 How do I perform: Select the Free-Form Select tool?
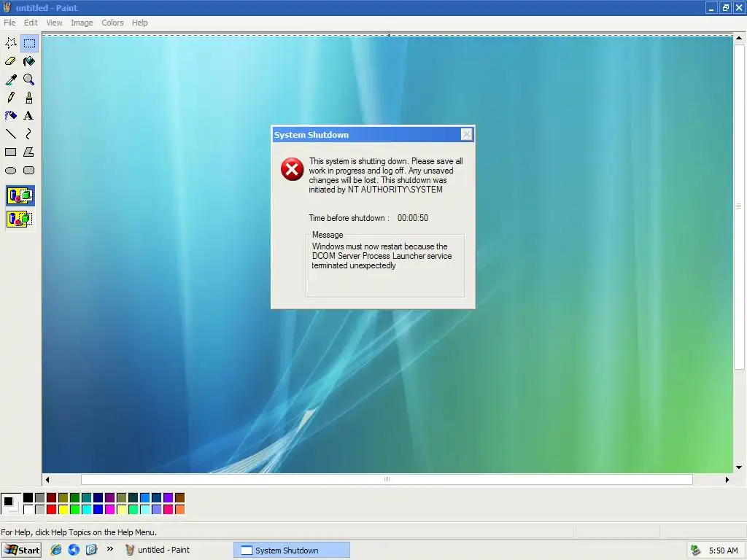pos(10,43)
